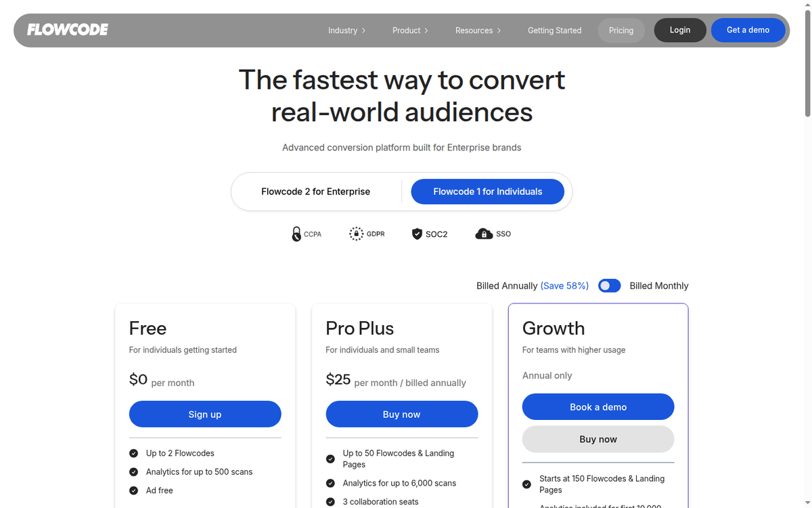Expand the Industry menu
812x508 pixels.
pyautogui.click(x=346, y=30)
